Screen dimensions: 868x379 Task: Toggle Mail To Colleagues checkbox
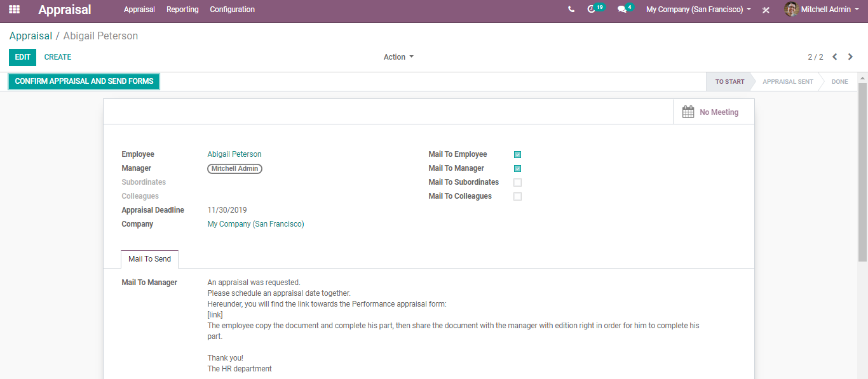pyautogui.click(x=517, y=196)
